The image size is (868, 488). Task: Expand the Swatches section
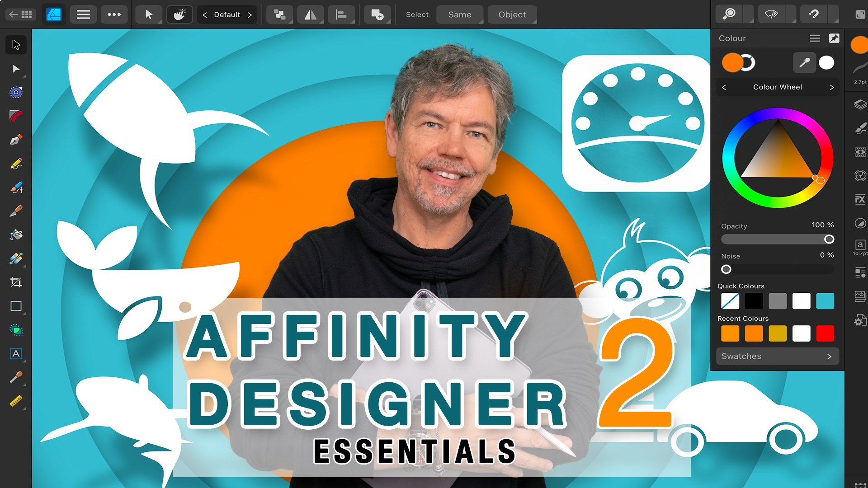click(x=778, y=356)
